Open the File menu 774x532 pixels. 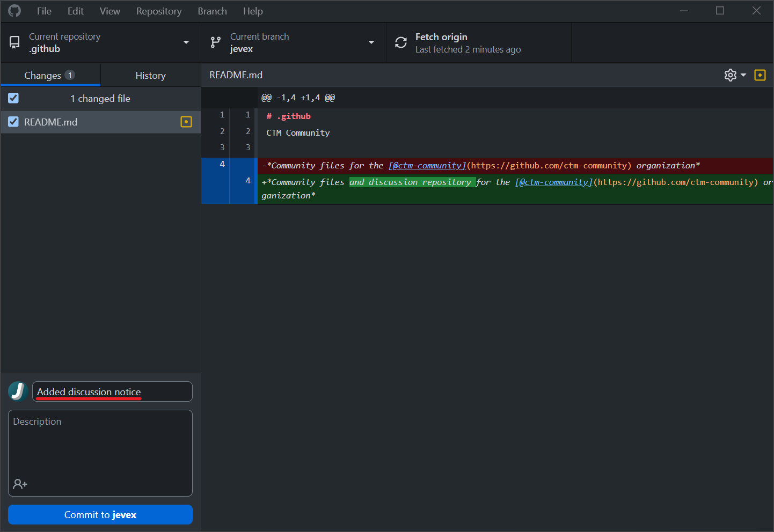(x=44, y=11)
